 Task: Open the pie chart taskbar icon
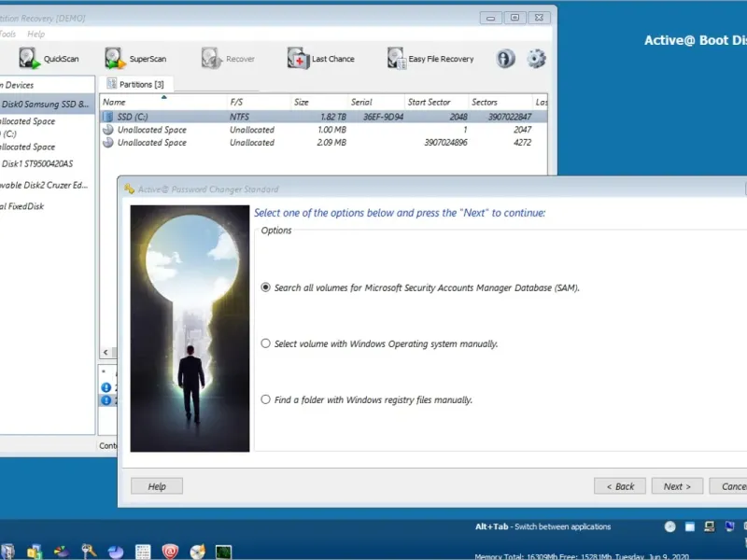pos(116,552)
